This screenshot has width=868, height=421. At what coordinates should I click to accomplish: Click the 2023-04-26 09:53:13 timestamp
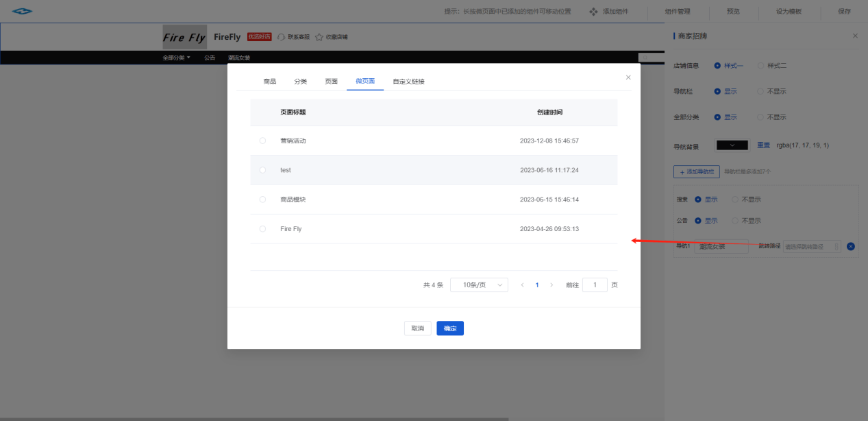(x=549, y=229)
